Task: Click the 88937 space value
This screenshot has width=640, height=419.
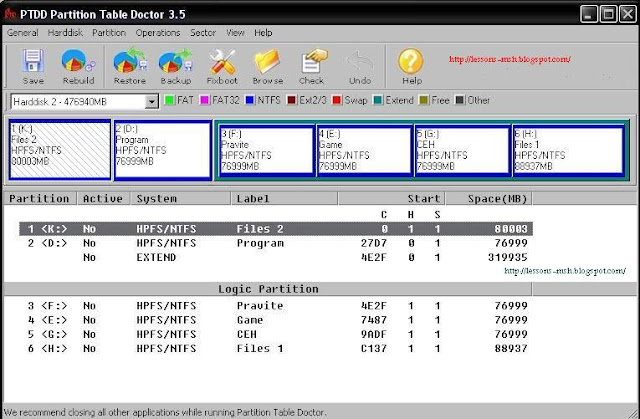Action: point(511,348)
